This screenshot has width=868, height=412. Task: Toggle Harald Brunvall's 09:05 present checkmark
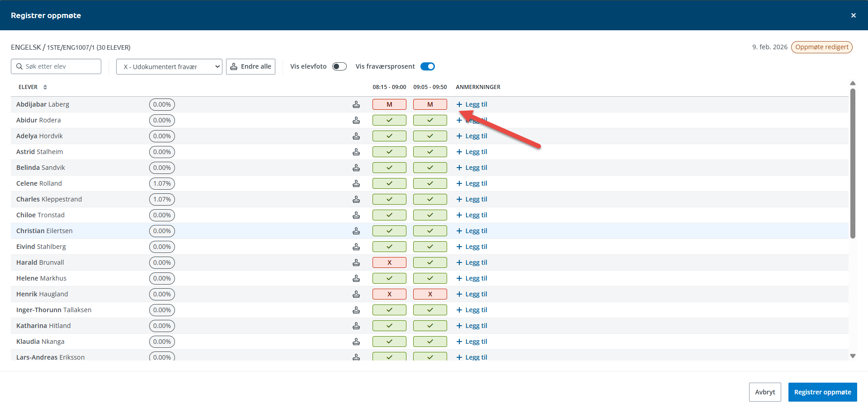coord(430,262)
